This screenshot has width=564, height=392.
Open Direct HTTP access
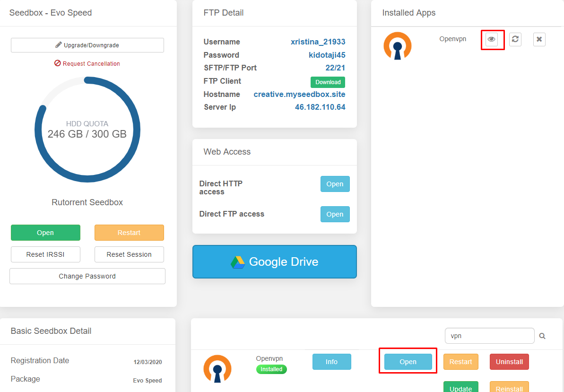(x=335, y=183)
